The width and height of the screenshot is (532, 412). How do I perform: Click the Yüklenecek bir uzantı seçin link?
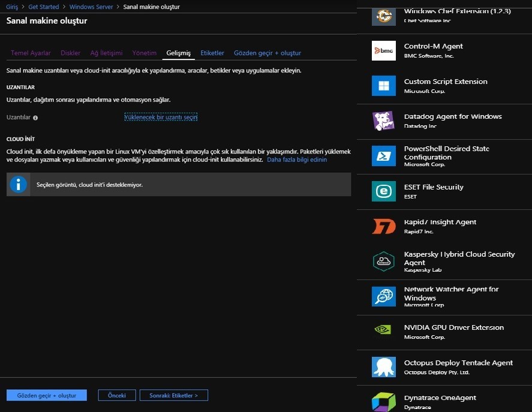tap(161, 117)
